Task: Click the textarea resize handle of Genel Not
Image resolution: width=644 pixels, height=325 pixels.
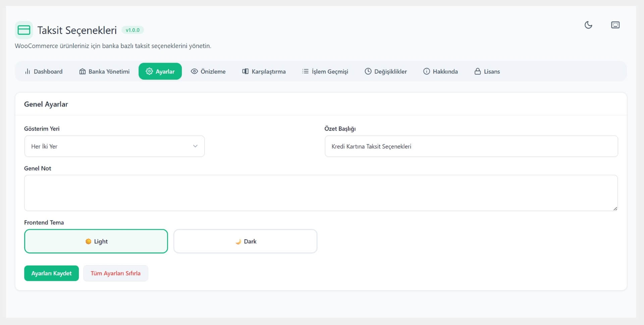Action: [x=615, y=208]
